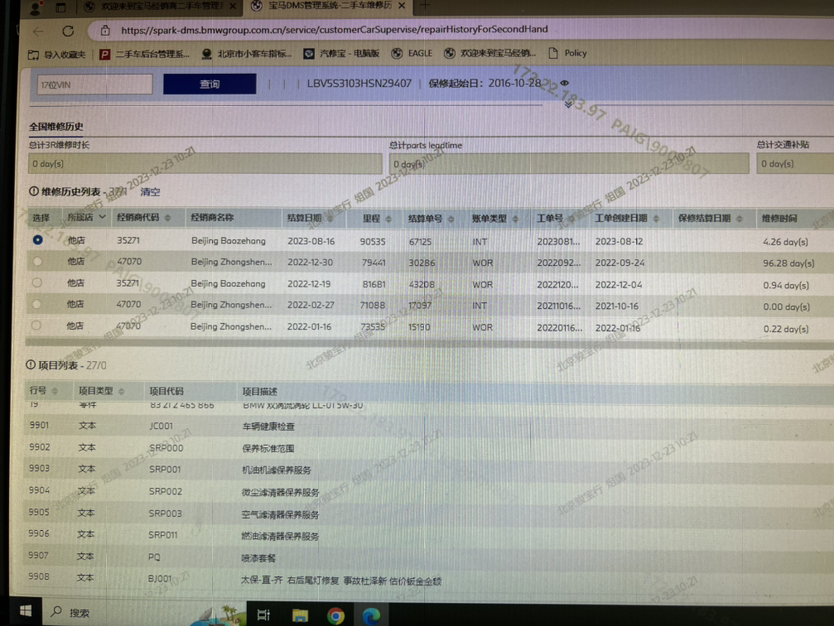Viewport: 834px width, 626px height.
Task: Click the browser back arrow
Action: pos(38,31)
